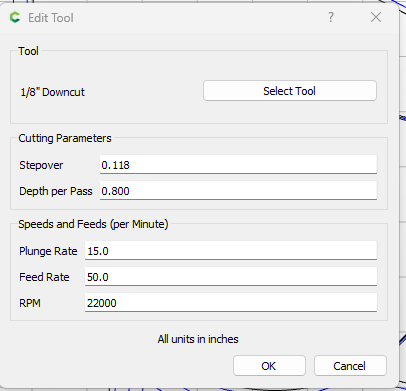
Task: Cancel the Edit Tool dialog
Action: 350,366
